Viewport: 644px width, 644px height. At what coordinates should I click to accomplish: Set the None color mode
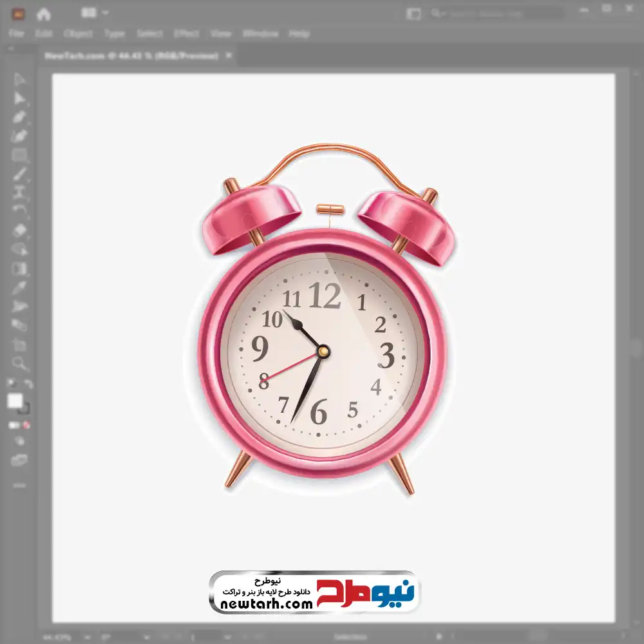coord(27,425)
